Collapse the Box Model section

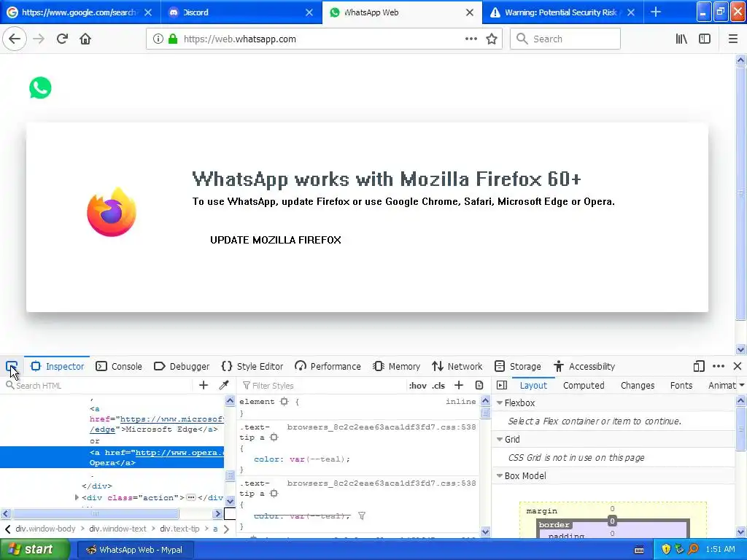(x=500, y=475)
